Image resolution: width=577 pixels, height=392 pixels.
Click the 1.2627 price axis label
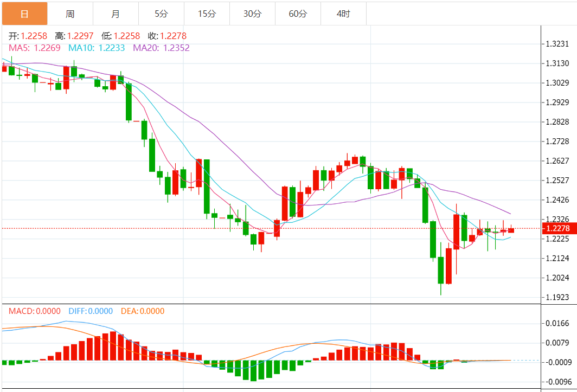click(557, 161)
